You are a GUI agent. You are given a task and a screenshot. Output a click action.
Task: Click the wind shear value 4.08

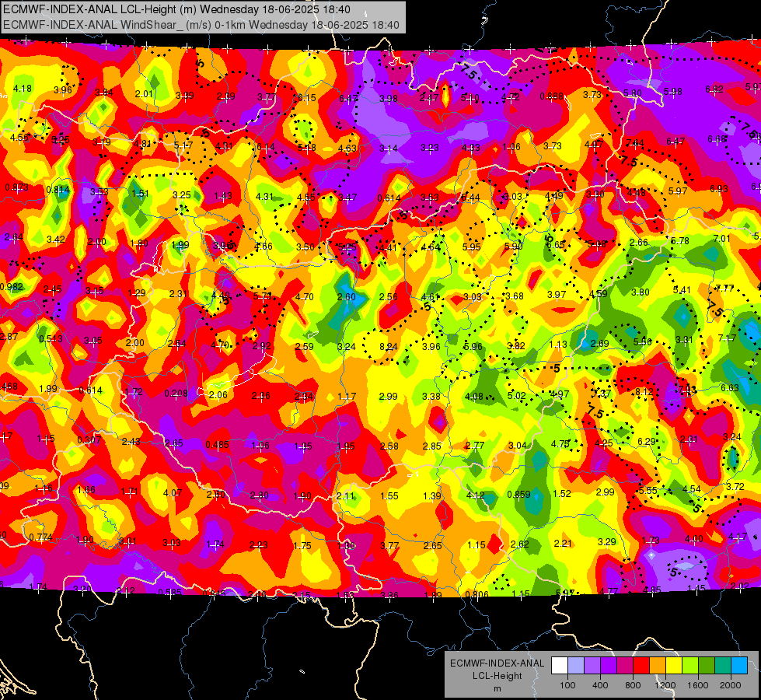click(x=473, y=397)
